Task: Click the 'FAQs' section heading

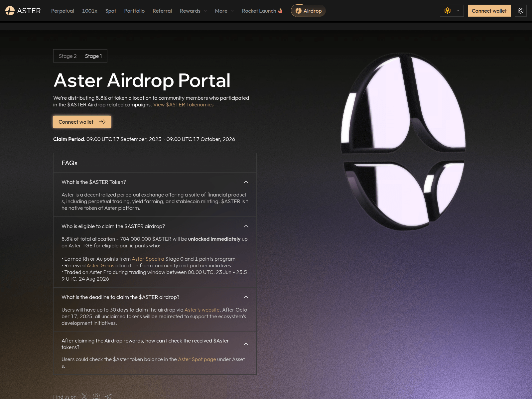Action: tap(69, 163)
